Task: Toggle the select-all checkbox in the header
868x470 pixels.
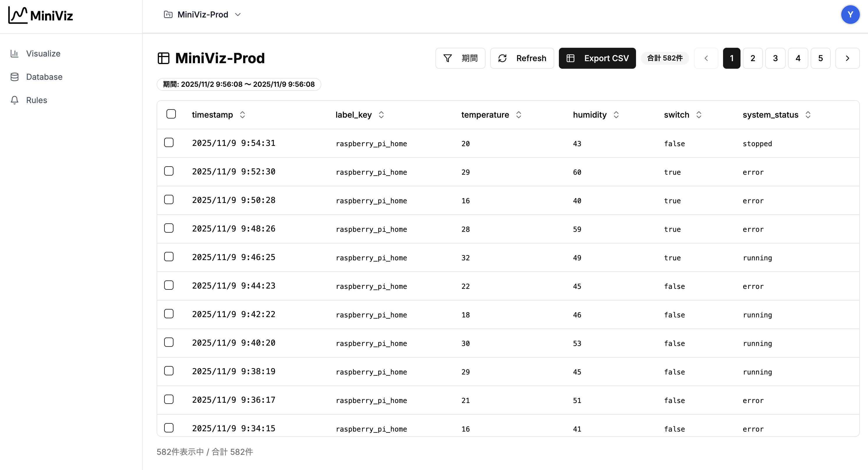Action: [x=171, y=114]
